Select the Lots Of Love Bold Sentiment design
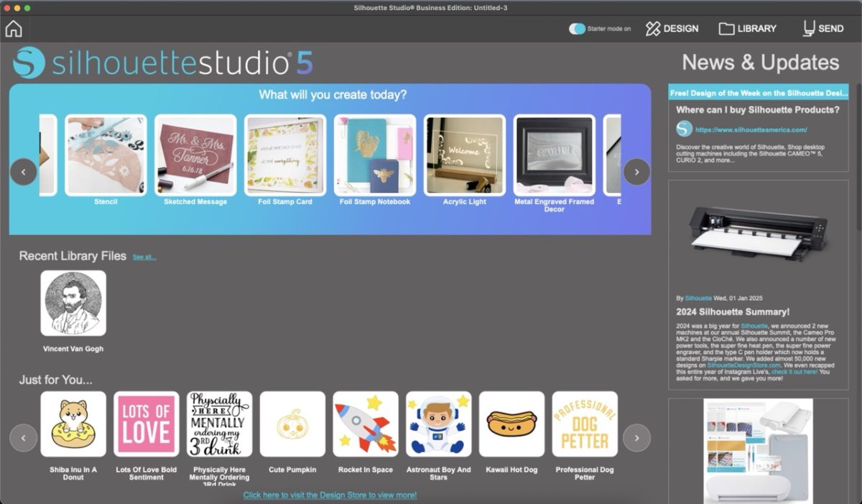Image resolution: width=862 pixels, height=504 pixels. (x=147, y=424)
